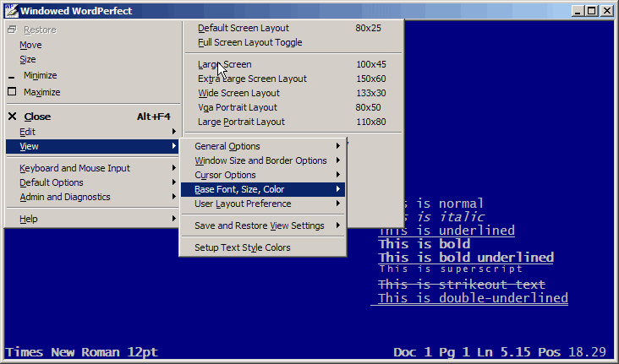Image resolution: width=619 pixels, height=364 pixels.
Task: Click the Minimize icon in system menu
Action: coord(12,76)
